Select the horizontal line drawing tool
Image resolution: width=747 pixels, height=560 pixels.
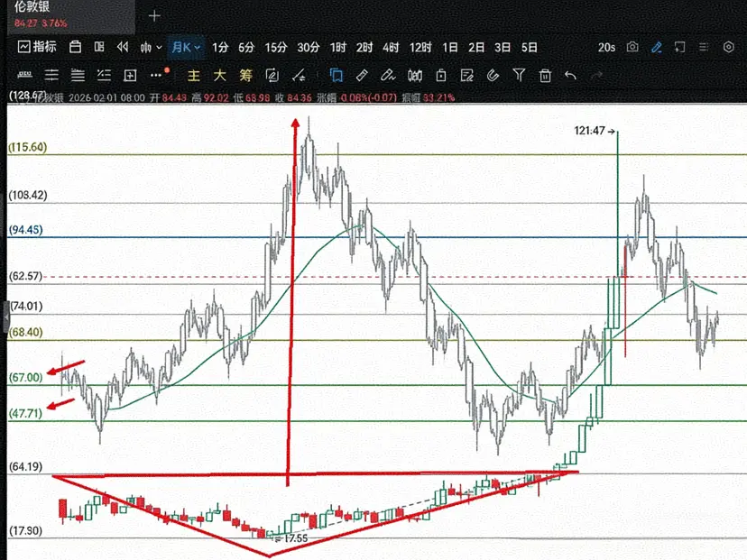point(51,75)
